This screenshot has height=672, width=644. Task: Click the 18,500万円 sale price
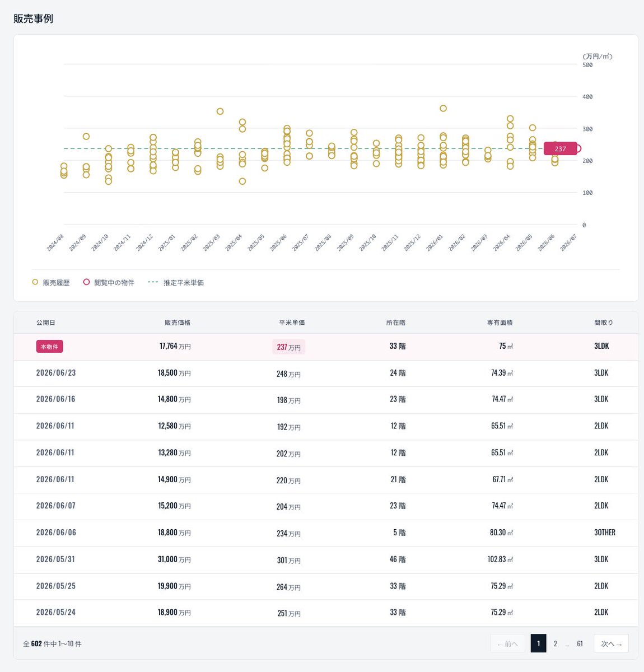pyautogui.click(x=174, y=373)
